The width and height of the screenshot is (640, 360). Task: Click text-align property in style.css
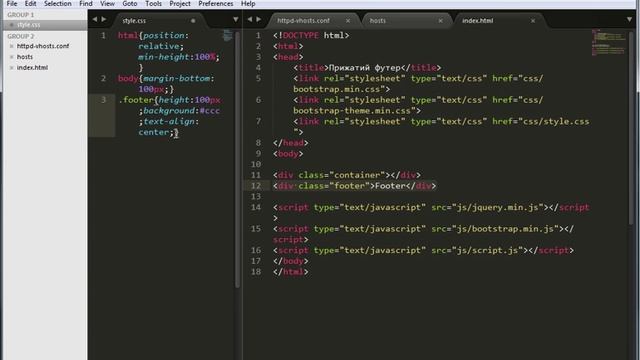(169, 122)
